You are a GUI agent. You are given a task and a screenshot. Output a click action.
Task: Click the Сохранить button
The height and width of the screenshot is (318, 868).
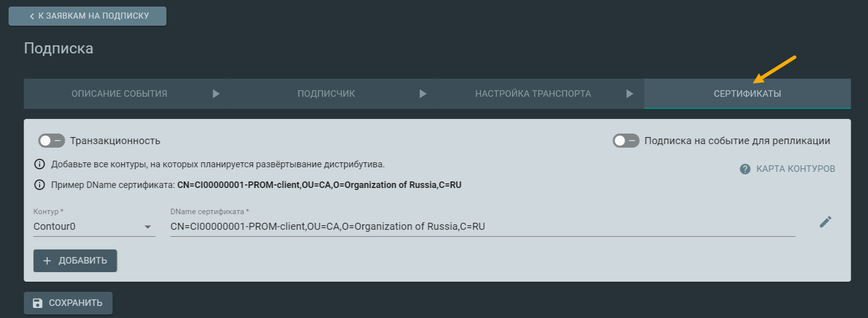click(x=68, y=303)
